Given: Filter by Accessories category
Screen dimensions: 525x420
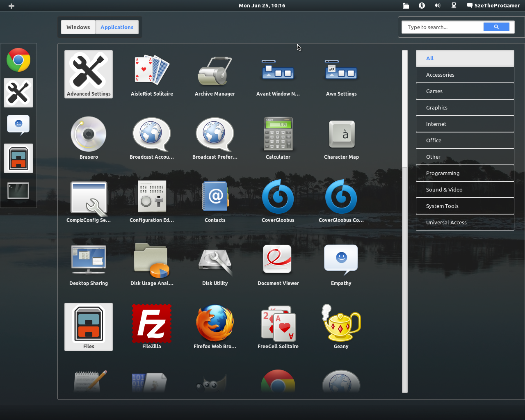Looking at the screenshot, I should click(465, 75).
